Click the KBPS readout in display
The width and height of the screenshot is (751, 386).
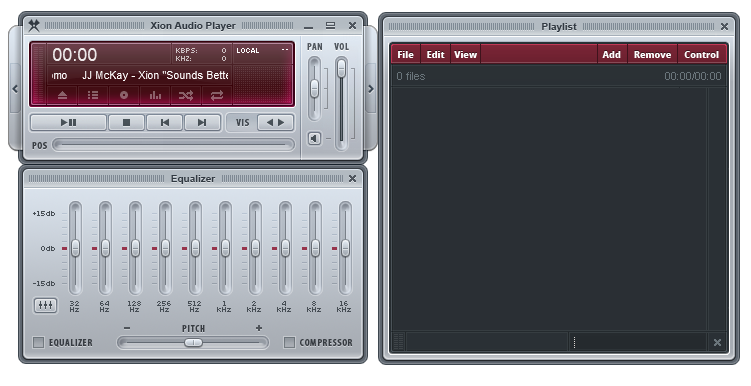pyautogui.click(x=201, y=50)
